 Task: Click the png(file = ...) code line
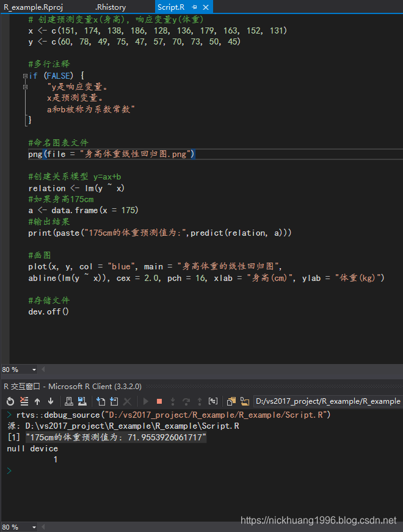pyautogui.click(x=112, y=154)
